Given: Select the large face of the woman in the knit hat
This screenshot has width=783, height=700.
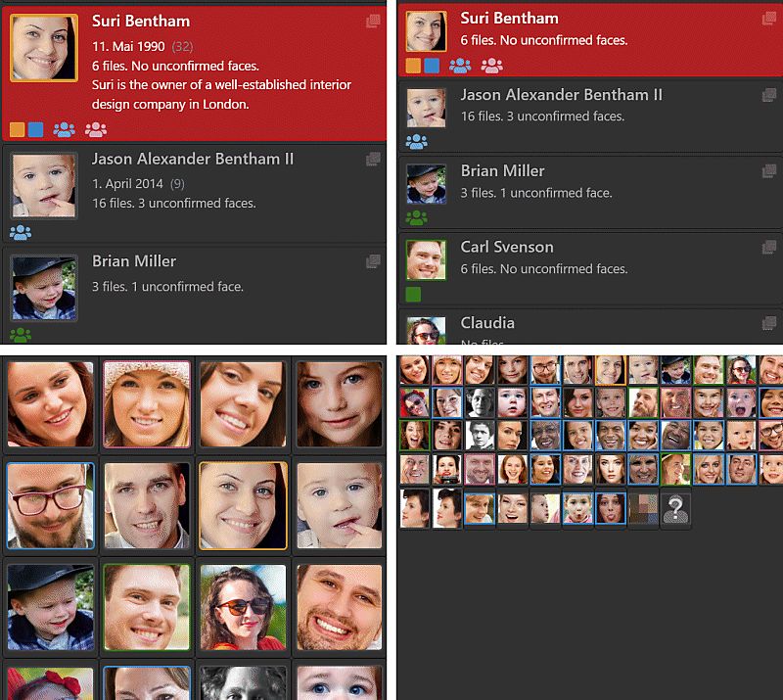Looking at the screenshot, I should (x=146, y=404).
